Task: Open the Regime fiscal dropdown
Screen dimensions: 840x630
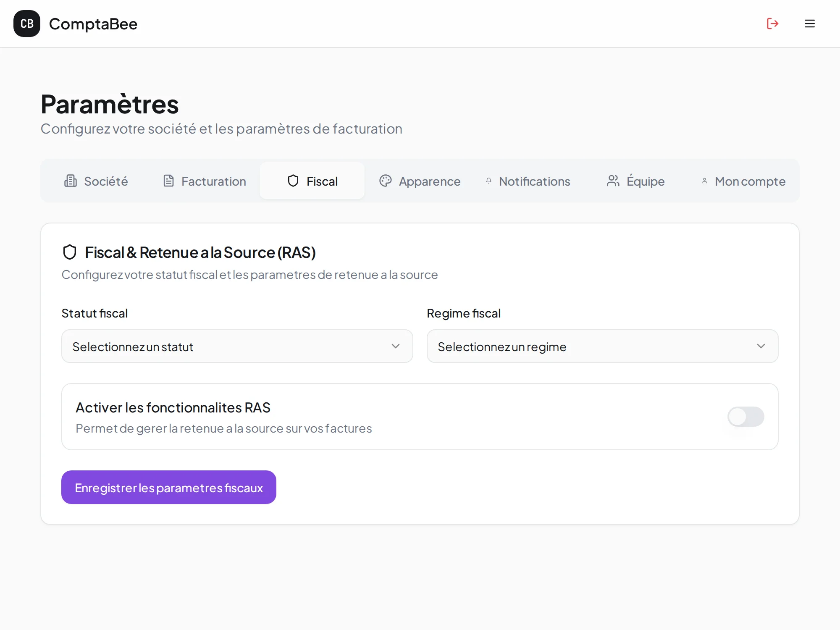Action: click(x=602, y=346)
